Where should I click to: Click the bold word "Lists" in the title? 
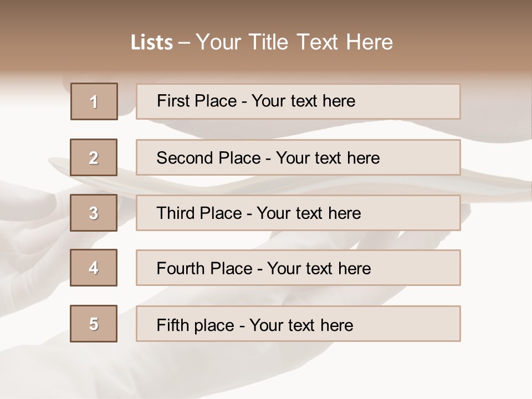(152, 43)
